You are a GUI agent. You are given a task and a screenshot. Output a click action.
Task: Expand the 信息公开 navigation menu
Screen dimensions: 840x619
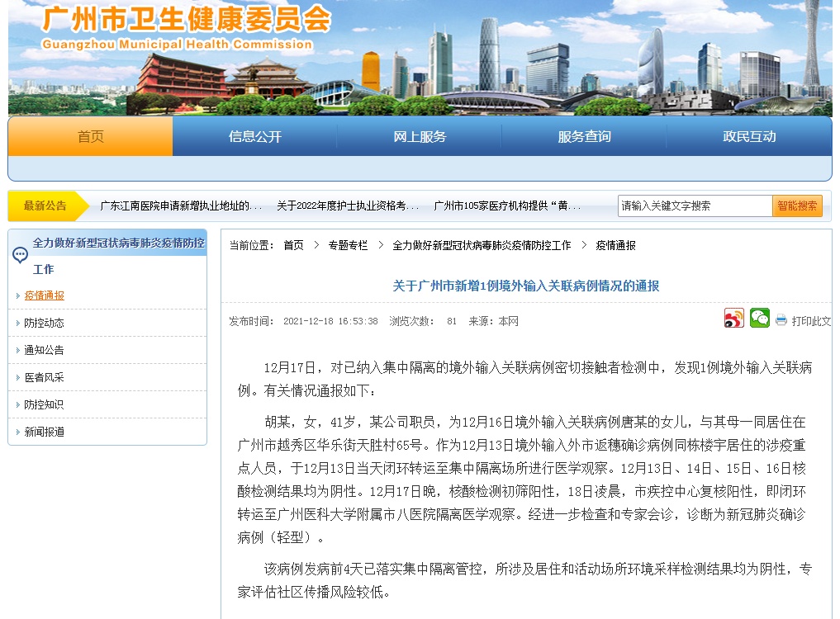(254, 137)
